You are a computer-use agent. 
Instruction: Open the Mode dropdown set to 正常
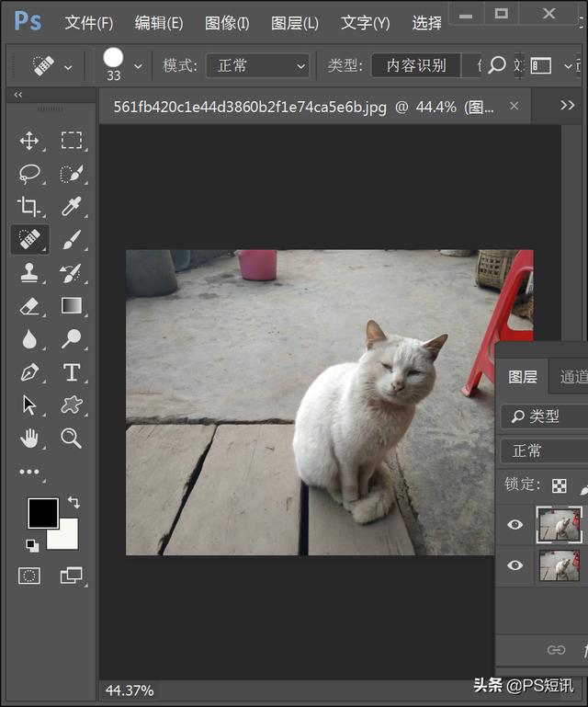(258, 66)
